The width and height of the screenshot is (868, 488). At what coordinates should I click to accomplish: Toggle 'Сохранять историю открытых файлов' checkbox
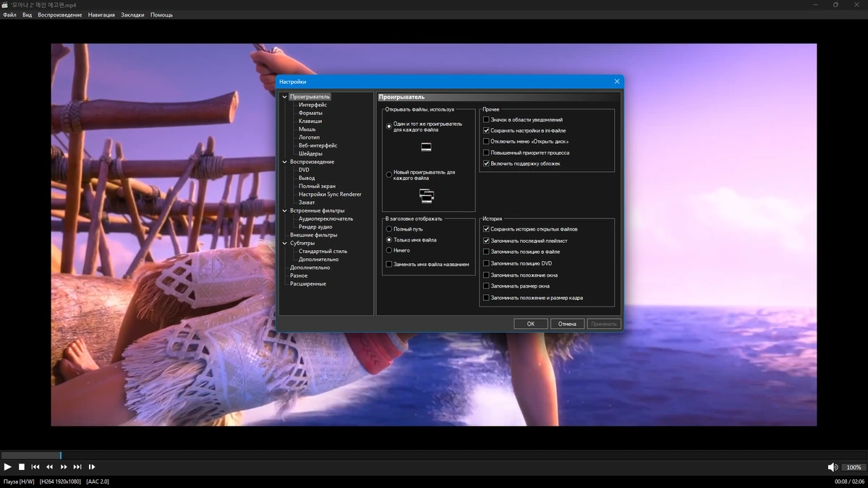[486, 229]
